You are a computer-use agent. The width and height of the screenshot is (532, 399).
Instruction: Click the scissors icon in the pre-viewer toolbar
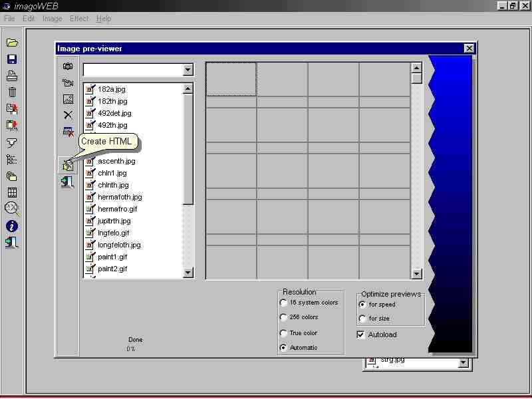67,115
